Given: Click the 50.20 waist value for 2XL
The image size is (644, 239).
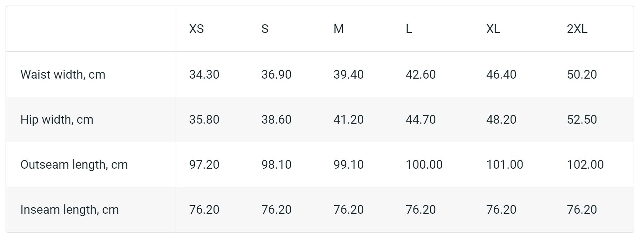Looking at the screenshot, I should 582,74.
